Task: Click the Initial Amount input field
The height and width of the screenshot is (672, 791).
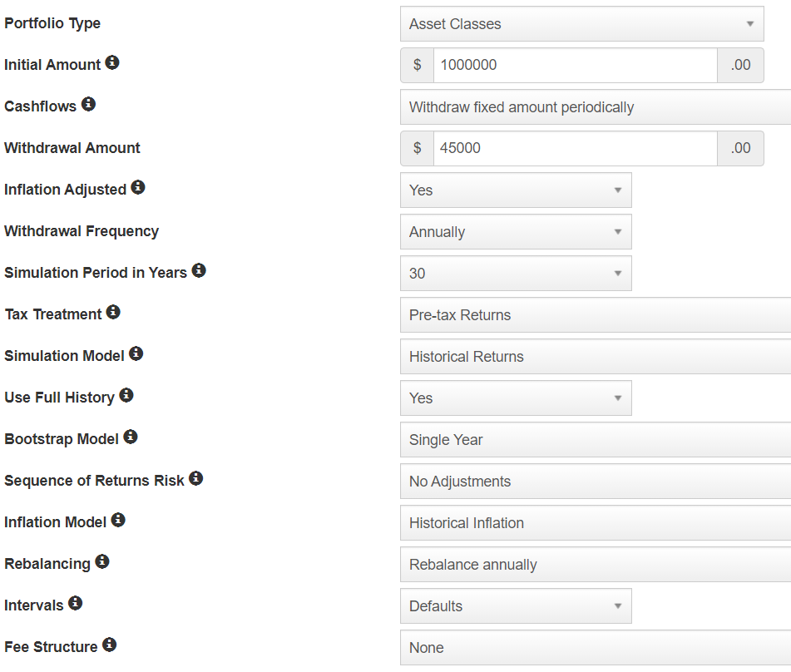Action: 575,65
